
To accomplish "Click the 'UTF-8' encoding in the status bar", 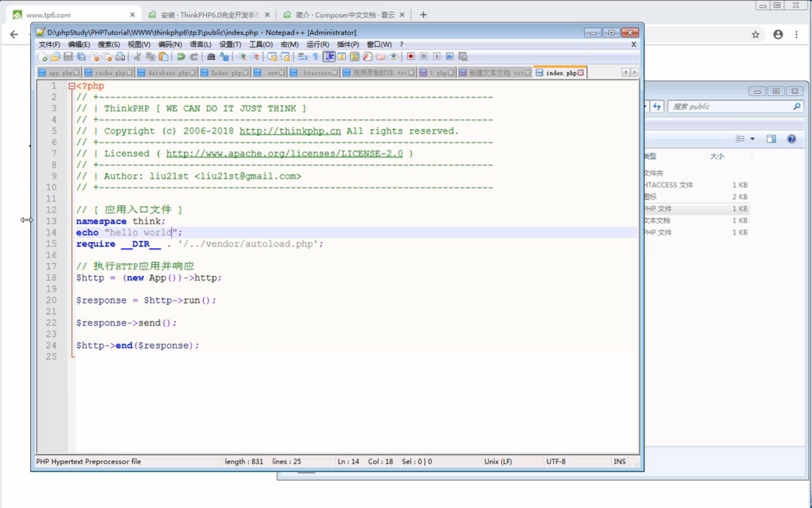I will click(556, 462).
